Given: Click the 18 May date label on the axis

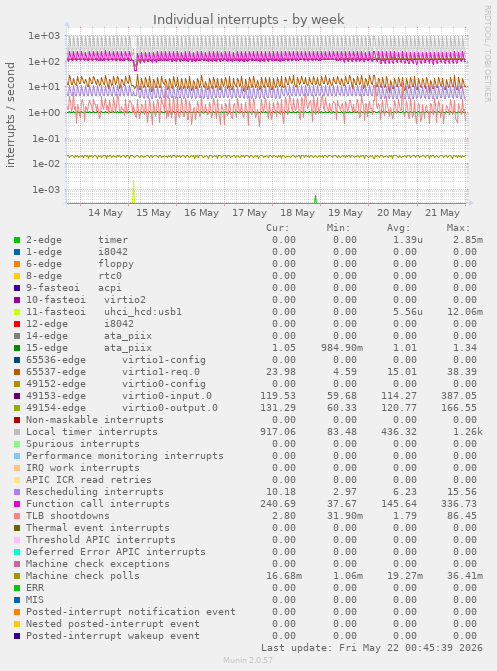Looking at the screenshot, I should (x=297, y=213).
